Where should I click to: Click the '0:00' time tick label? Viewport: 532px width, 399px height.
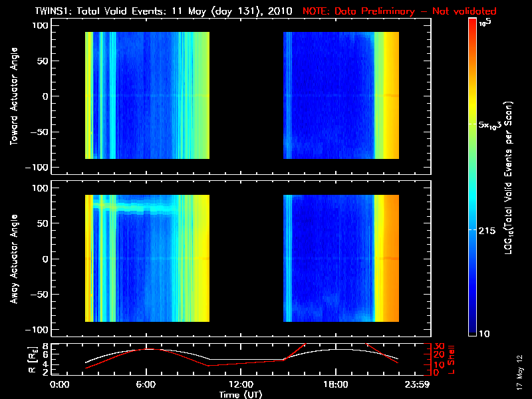(x=59, y=384)
